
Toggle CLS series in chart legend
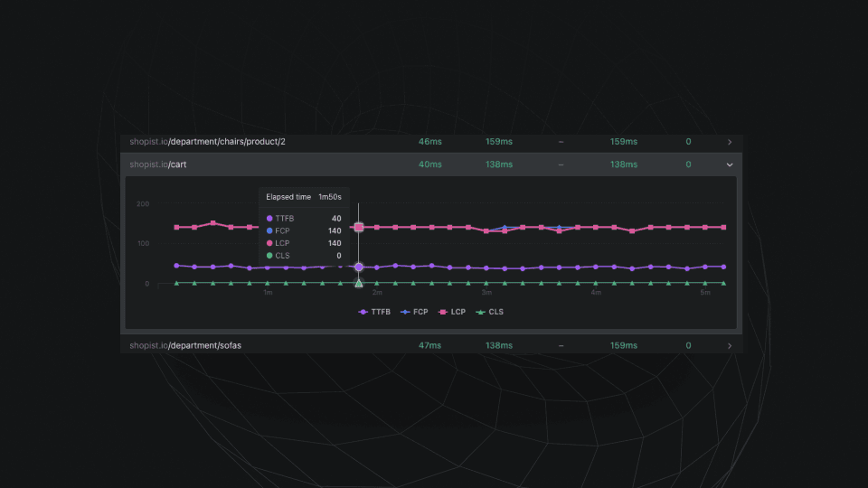489,312
